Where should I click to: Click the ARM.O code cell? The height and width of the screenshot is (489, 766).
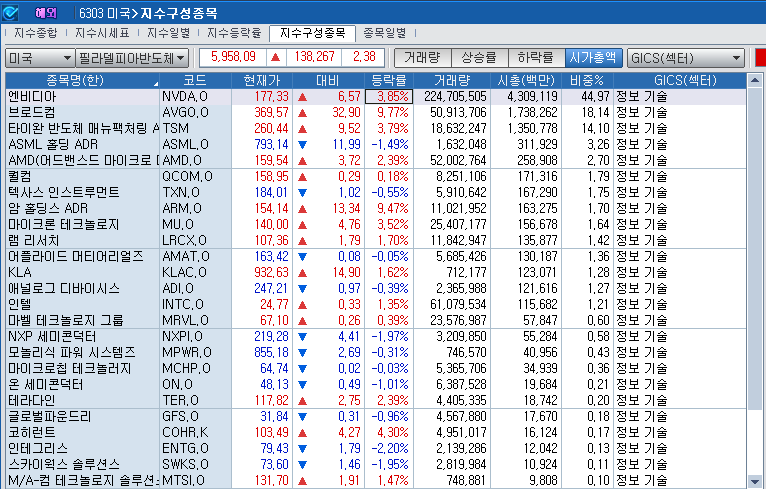point(195,209)
